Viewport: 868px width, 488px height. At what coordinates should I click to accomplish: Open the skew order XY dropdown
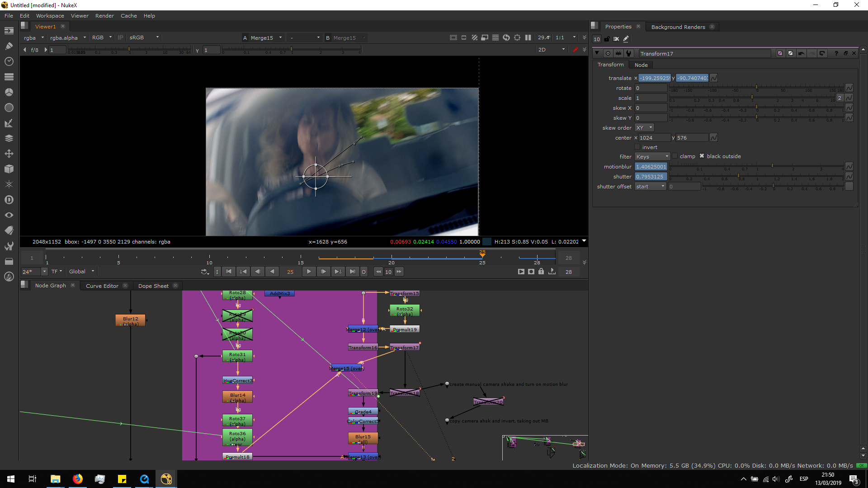pyautogui.click(x=644, y=127)
